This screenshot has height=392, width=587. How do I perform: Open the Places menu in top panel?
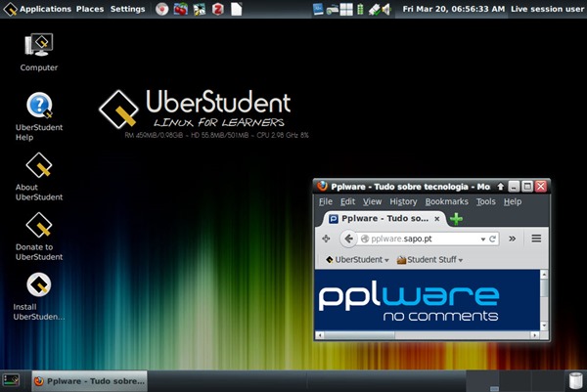tap(90, 9)
